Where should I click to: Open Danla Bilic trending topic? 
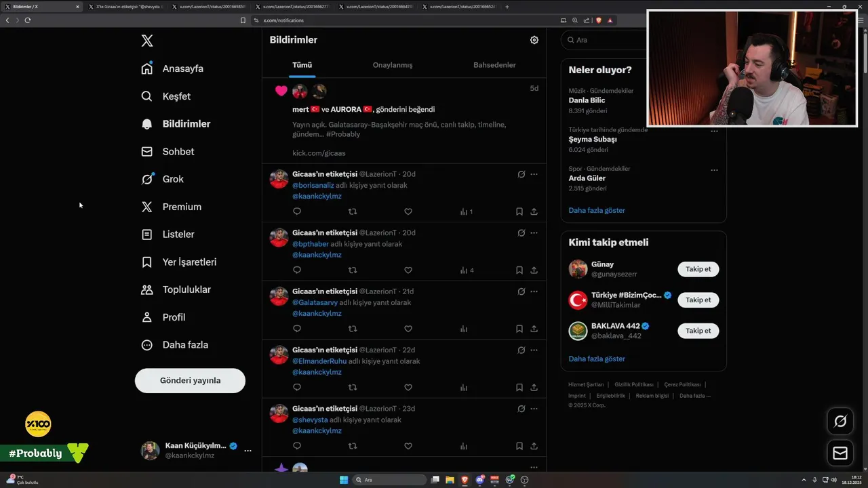coord(587,100)
